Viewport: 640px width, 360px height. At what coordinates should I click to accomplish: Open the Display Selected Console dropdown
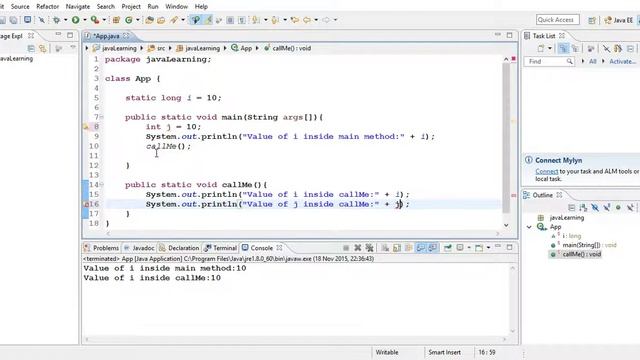469,248
